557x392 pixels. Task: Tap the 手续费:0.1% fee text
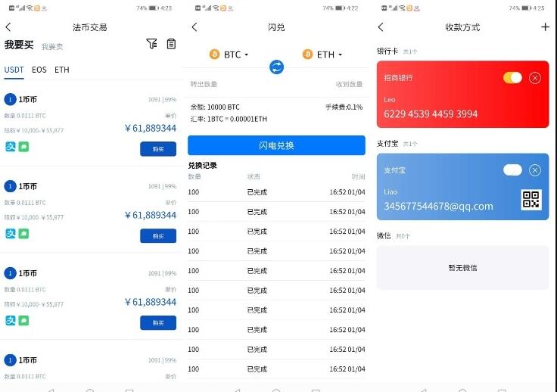pyautogui.click(x=344, y=107)
